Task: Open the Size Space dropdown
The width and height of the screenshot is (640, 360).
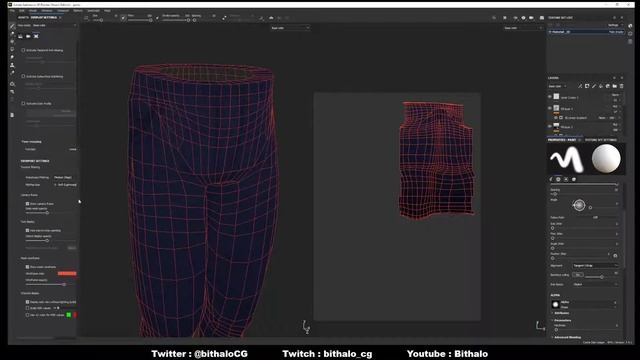Action: click(596, 284)
